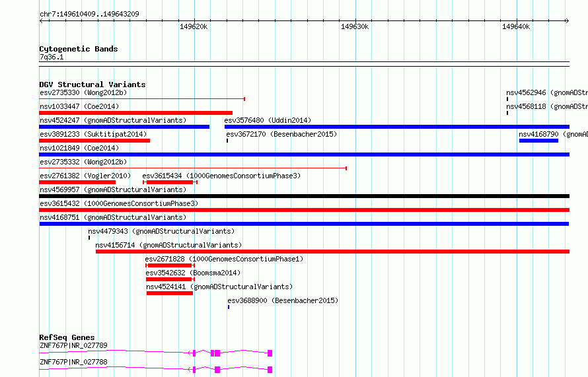Select the esv2761382 red variant bar

point(77,182)
